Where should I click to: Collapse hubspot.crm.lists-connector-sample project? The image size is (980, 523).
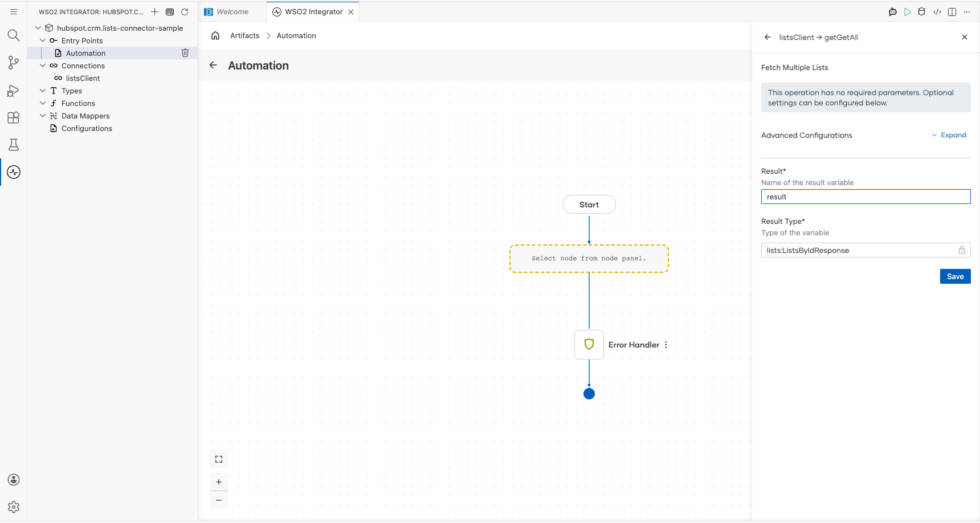tap(38, 28)
